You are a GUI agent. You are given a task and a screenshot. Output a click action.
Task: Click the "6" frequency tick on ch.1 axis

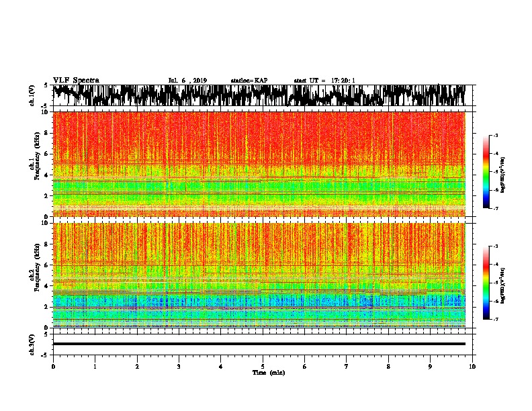pos(47,154)
